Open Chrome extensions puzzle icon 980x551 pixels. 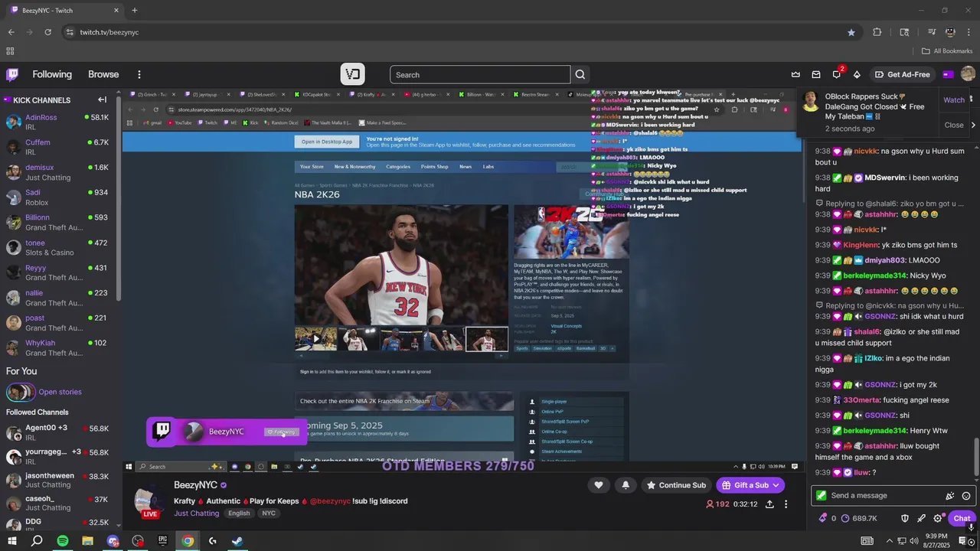877,32
